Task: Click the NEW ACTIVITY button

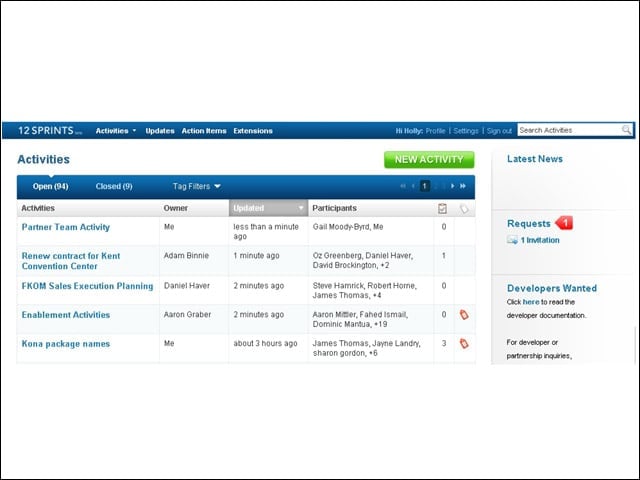Action: click(x=429, y=160)
